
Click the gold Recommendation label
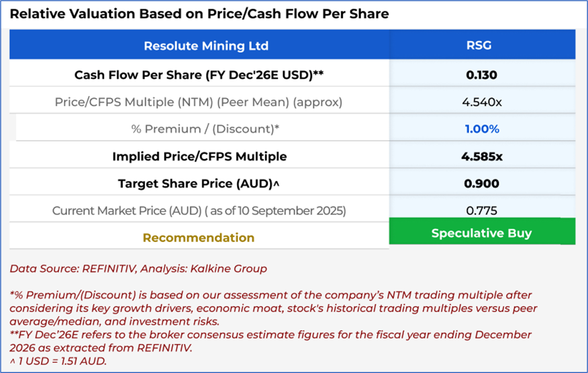tap(199, 238)
